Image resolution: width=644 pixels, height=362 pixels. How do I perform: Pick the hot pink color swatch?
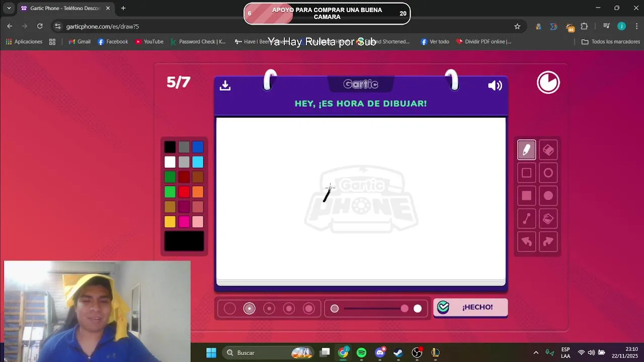coord(184,222)
